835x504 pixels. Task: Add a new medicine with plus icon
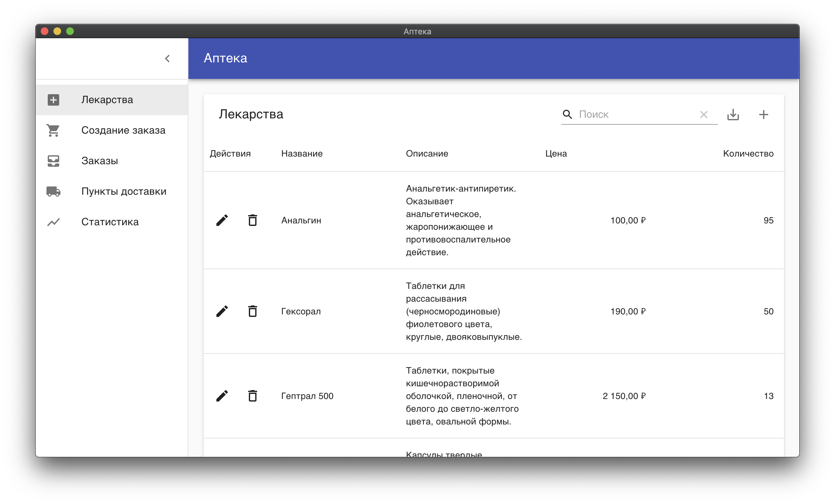(x=763, y=115)
